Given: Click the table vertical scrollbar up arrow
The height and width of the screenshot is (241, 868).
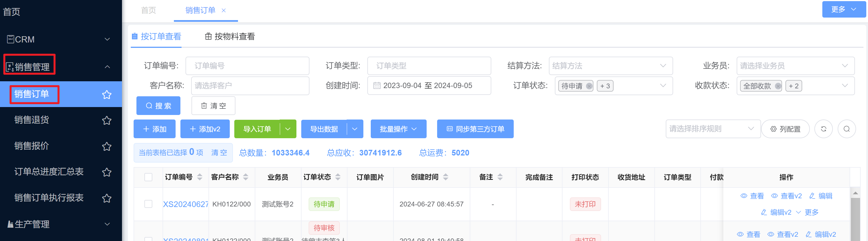Looking at the screenshot, I should [855, 193].
